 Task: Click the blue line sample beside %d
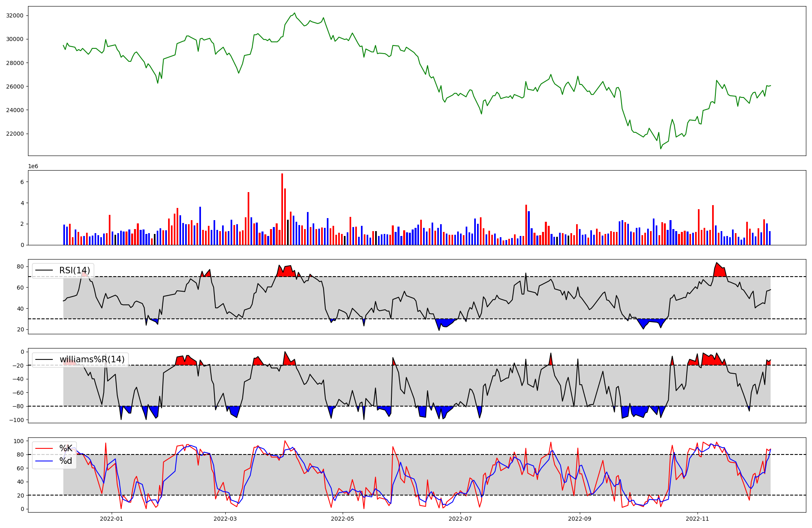coord(44,461)
